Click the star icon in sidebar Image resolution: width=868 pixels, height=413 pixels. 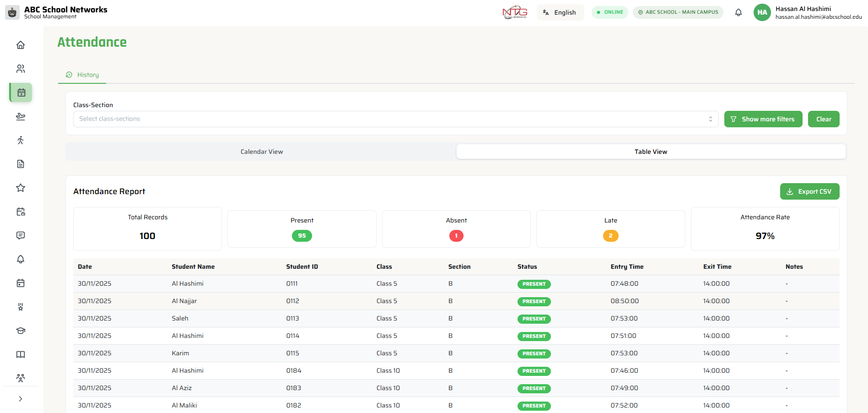pyautogui.click(x=21, y=188)
